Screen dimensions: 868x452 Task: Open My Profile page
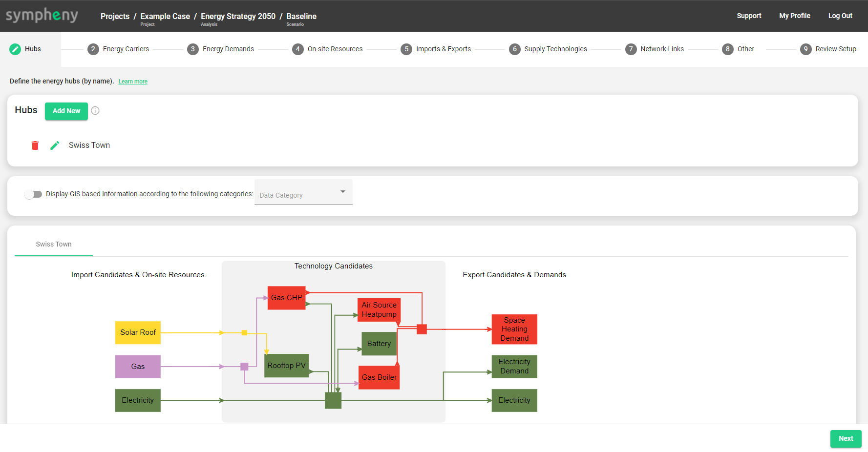click(794, 16)
